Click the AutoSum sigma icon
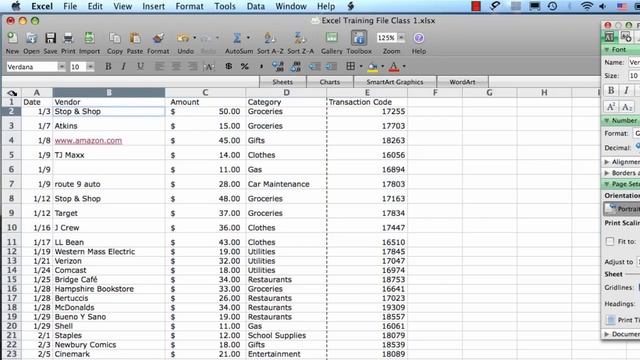The image size is (640, 360). click(237, 38)
